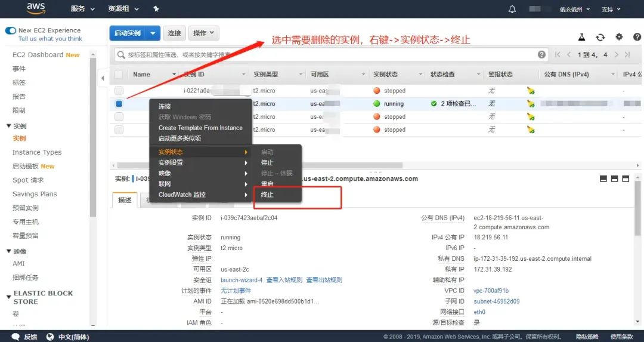Open the 实例设置 submenu
The width and height of the screenshot is (644, 342).
(200, 162)
